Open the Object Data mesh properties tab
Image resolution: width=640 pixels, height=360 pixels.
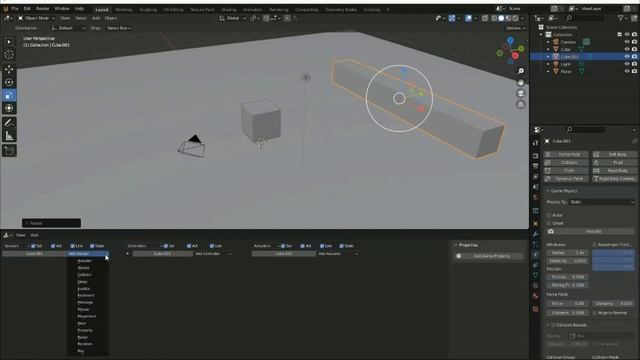(x=536, y=276)
